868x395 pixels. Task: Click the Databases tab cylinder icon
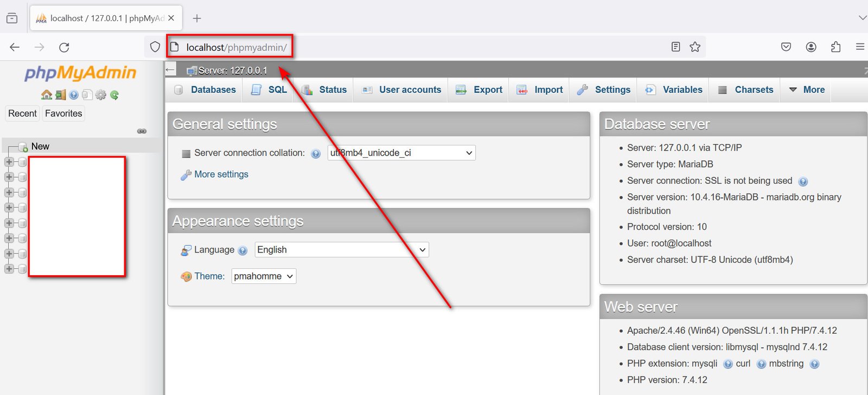(178, 90)
